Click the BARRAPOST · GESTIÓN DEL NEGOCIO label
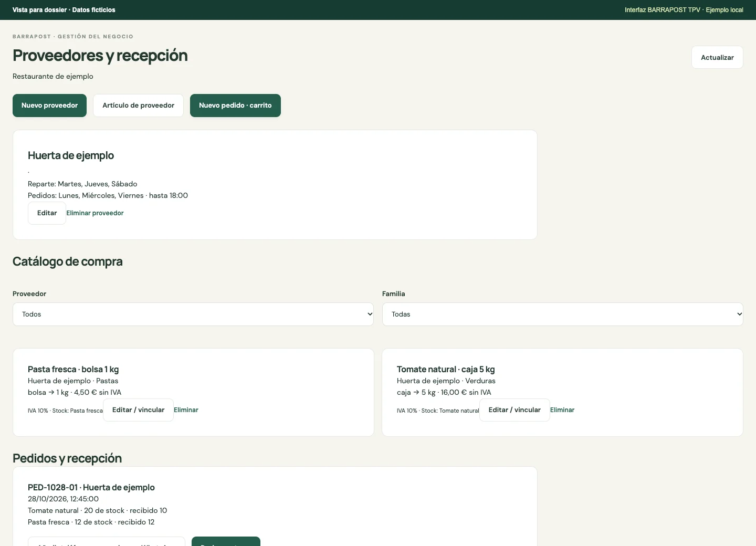756x546 pixels. [x=73, y=37]
